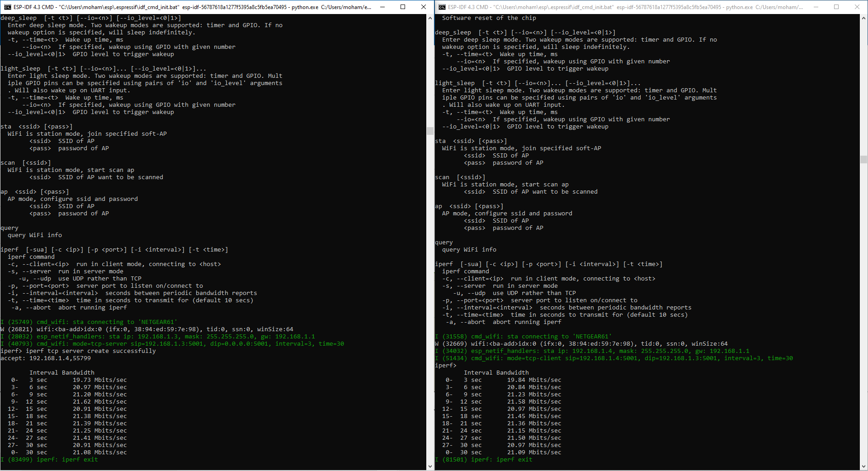868x471 pixels.
Task: Click '19.73 Mbits/sec' in the left window
Action: [100, 380]
